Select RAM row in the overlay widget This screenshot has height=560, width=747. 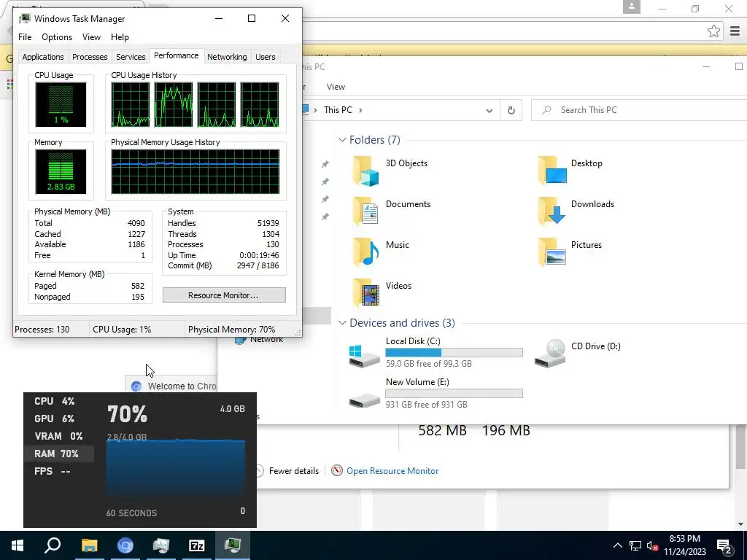coord(58,454)
